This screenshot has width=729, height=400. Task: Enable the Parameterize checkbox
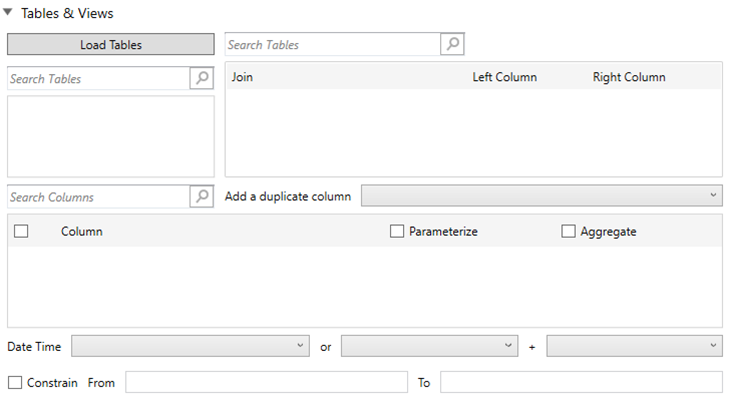point(397,231)
